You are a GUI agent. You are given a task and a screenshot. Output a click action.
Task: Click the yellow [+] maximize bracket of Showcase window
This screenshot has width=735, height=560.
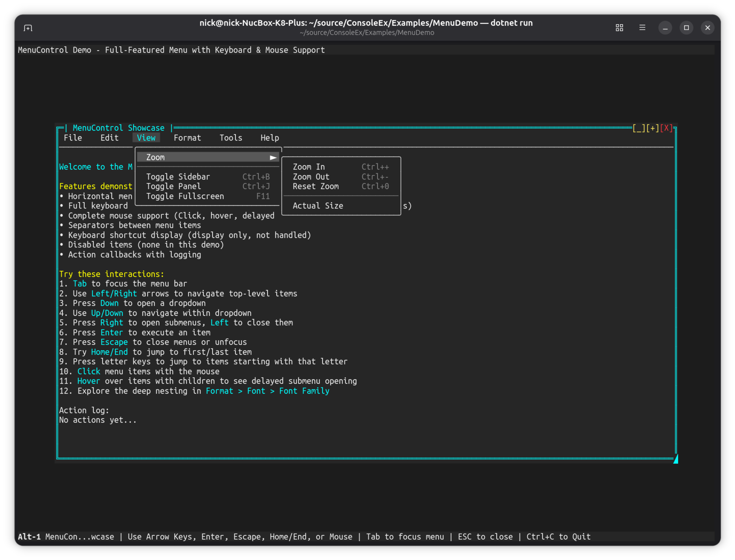653,128
